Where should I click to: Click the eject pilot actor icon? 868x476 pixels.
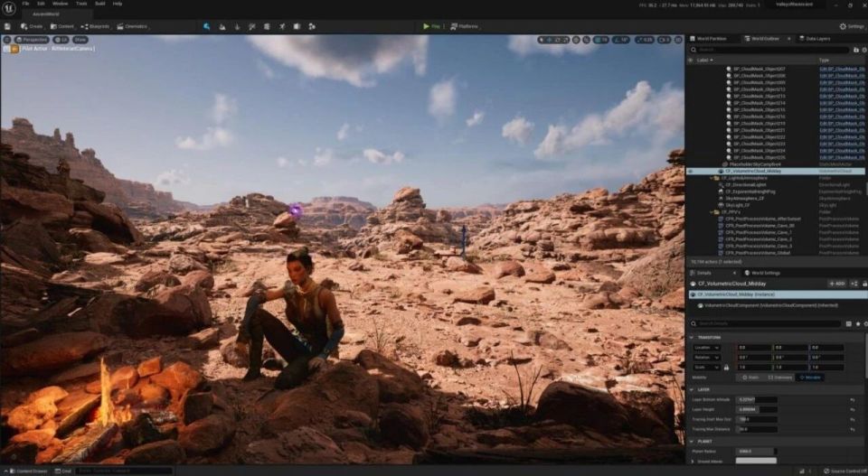point(14,49)
